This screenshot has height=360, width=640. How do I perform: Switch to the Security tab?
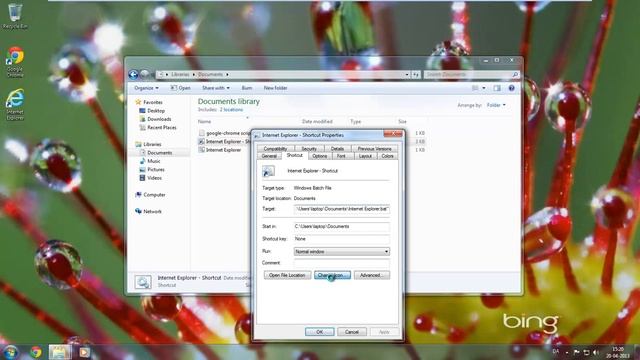coord(309,149)
